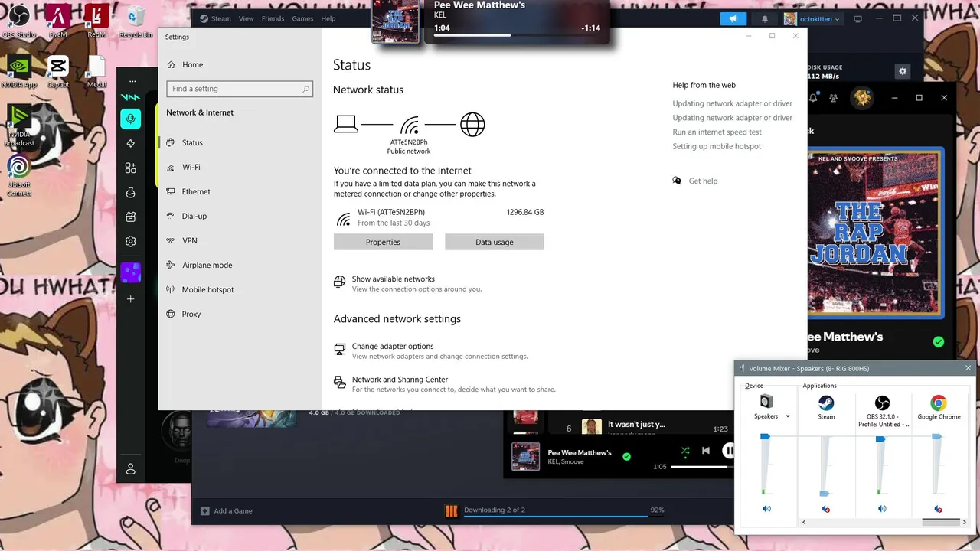This screenshot has width=980, height=551.
Task: Switch Steam to Big Picture mode icon
Action: 857,18
